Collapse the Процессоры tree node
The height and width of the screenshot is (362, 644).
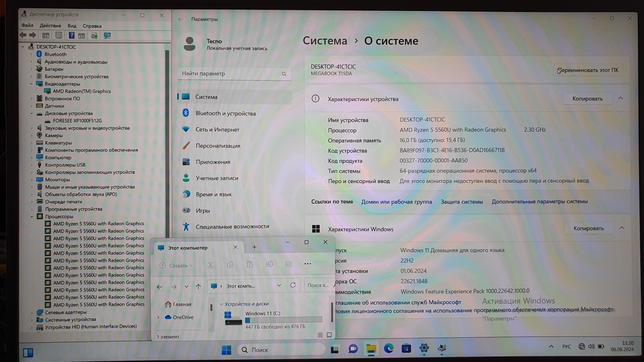[x=32, y=217]
